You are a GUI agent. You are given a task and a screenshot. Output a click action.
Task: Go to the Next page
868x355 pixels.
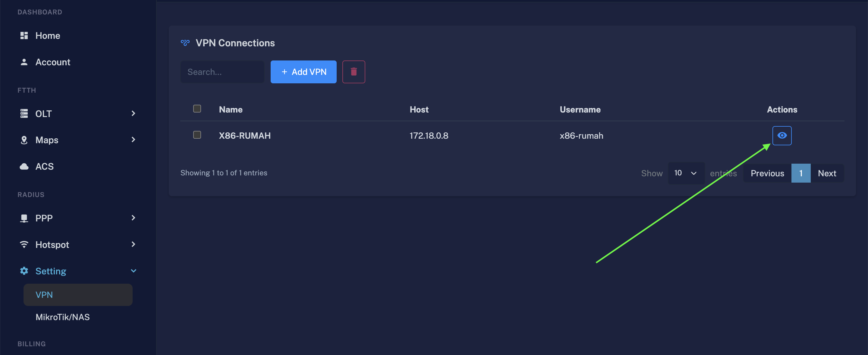click(827, 173)
